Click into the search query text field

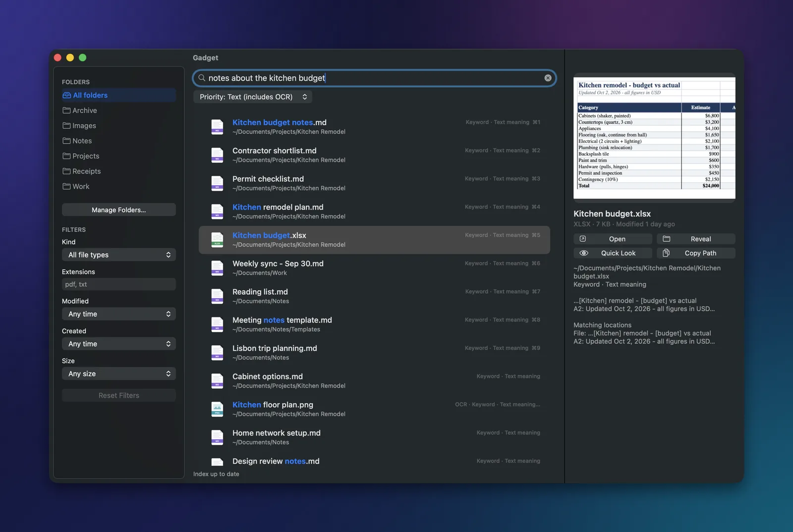click(374, 78)
